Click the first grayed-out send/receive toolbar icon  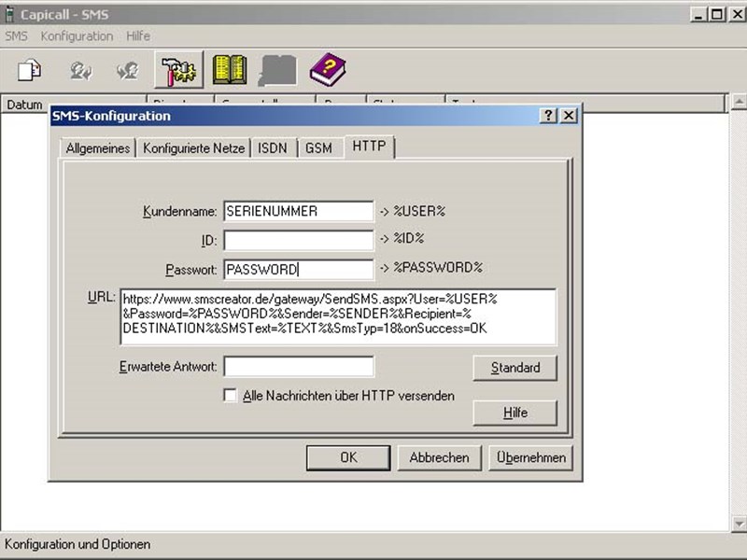coord(81,69)
